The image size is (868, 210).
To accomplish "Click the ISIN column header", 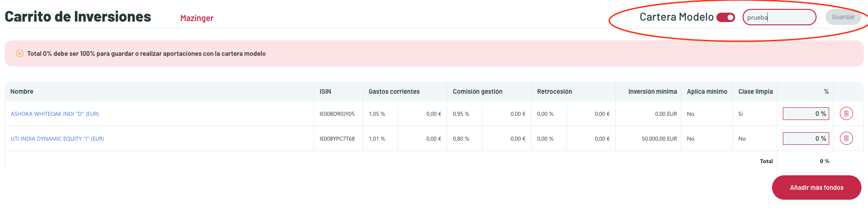I will [325, 91].
